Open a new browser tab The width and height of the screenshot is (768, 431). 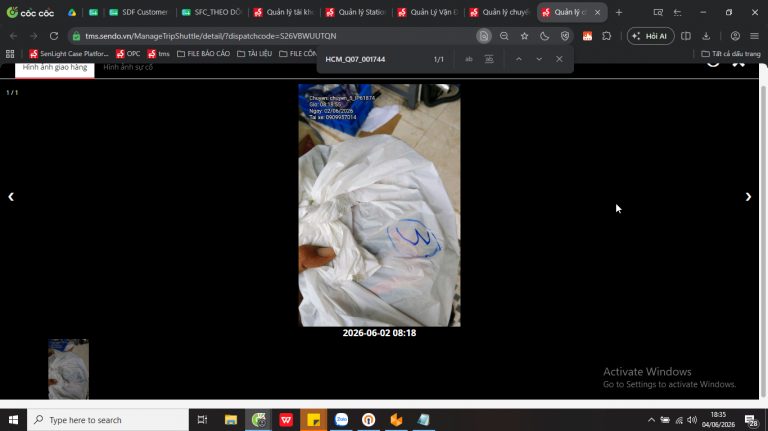click(619, 12)
